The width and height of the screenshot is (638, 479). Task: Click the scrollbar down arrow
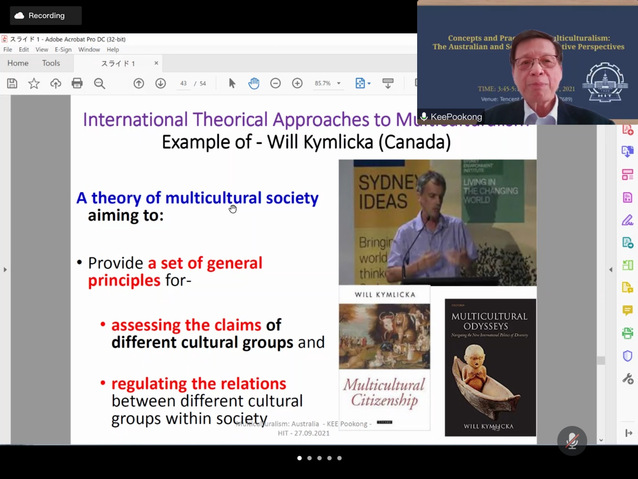pos(601,440)
